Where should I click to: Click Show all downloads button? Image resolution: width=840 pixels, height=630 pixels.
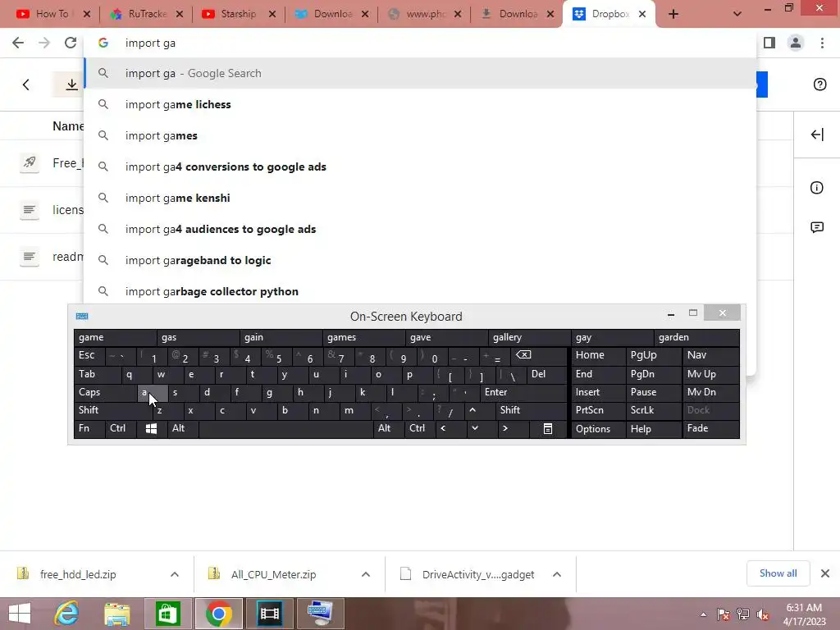pyautogui.click(x=778, y=573)
